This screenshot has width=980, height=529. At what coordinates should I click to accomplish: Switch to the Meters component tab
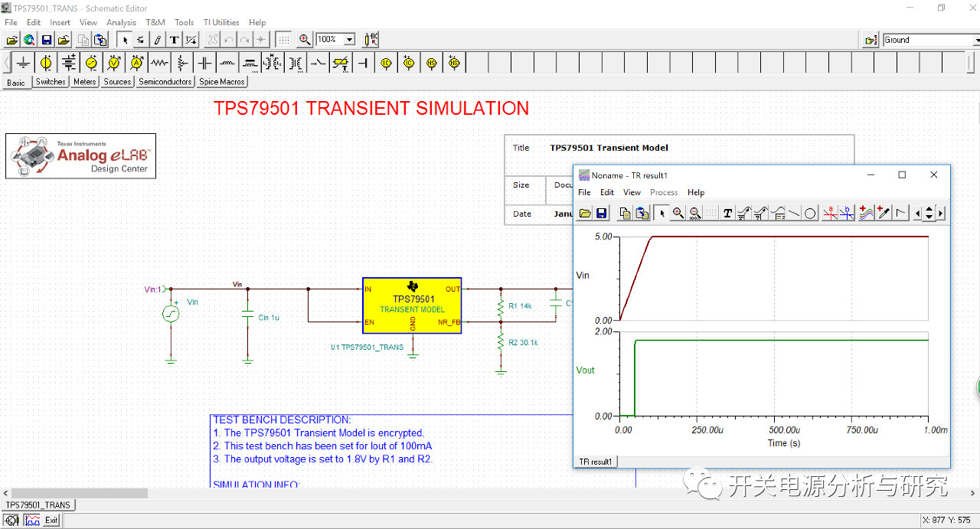pyautogui.click(x=85, y=82)
